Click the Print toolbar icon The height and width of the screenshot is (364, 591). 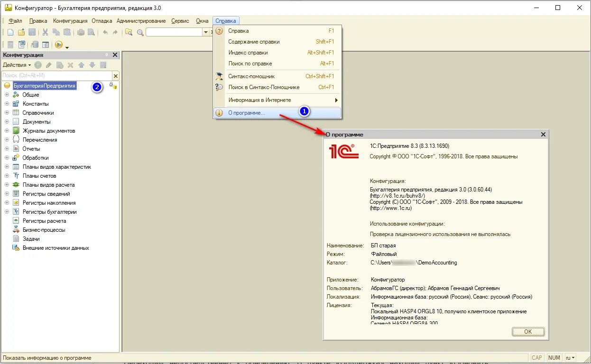point(81,32)
